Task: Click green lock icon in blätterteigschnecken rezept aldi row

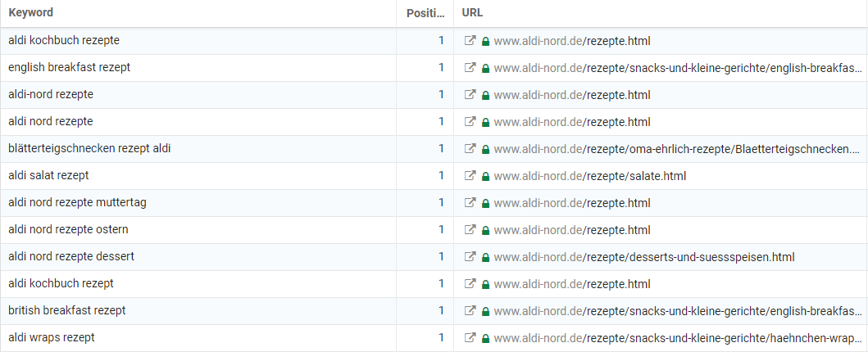Action: (485, 149)
